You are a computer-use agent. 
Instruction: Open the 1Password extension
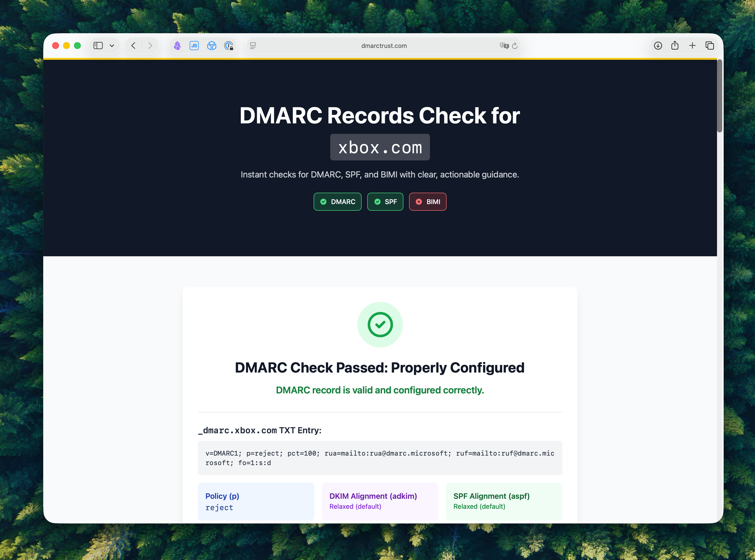pyautogui.click(x=229, y=45)
